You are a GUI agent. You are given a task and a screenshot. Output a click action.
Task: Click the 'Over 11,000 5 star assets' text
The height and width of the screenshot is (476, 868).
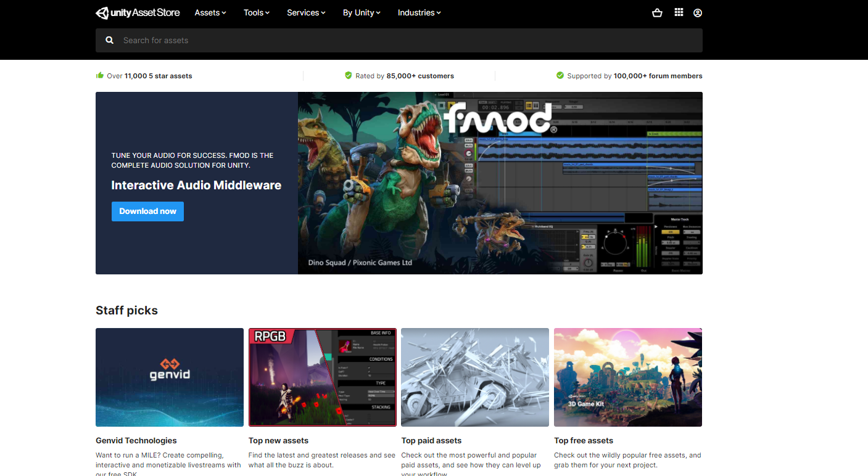[149, 76]
